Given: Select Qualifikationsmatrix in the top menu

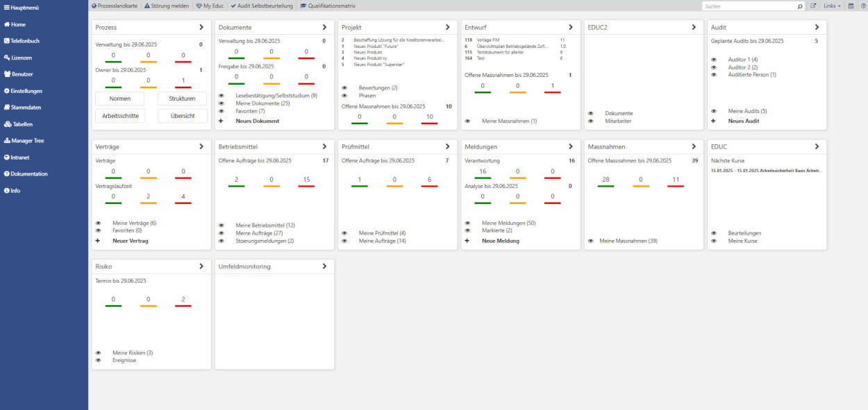Looking at the screenshot, I should [x=326, y=6].
